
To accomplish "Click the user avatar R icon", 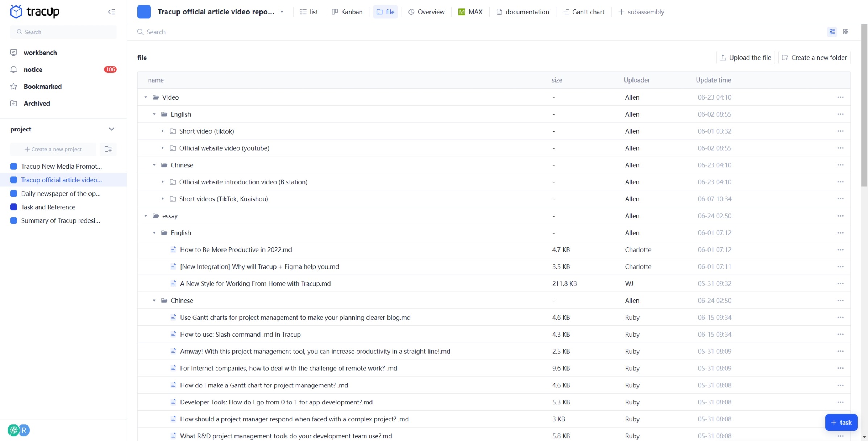I will [x=24, y=430].
